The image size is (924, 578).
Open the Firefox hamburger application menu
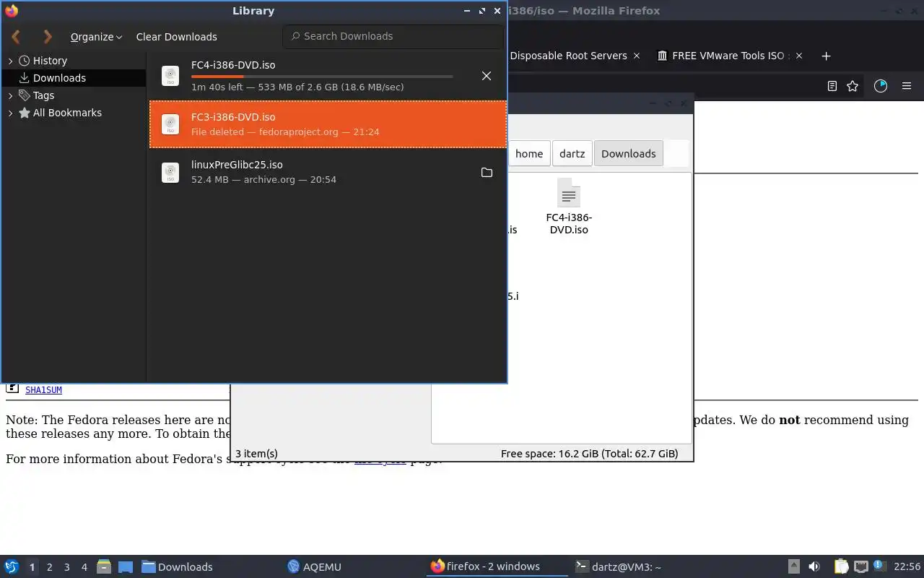[x=907, y=86]
